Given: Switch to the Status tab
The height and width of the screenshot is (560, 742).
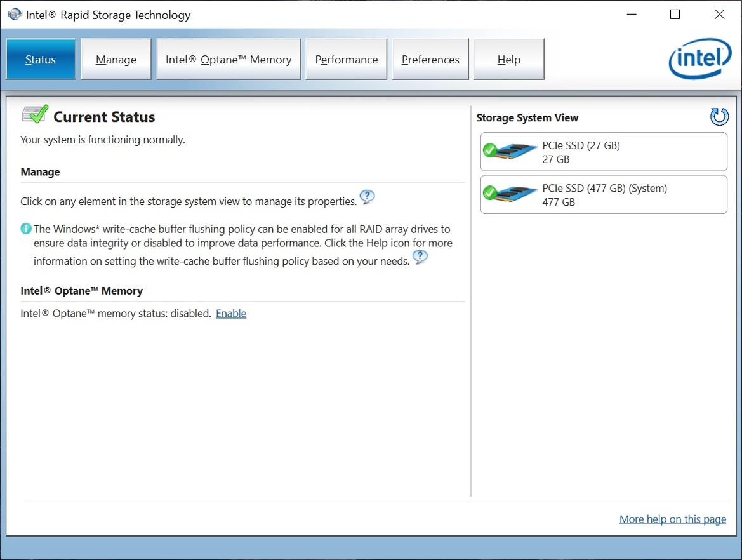Looking at the screenshot, I should (41, 59).
